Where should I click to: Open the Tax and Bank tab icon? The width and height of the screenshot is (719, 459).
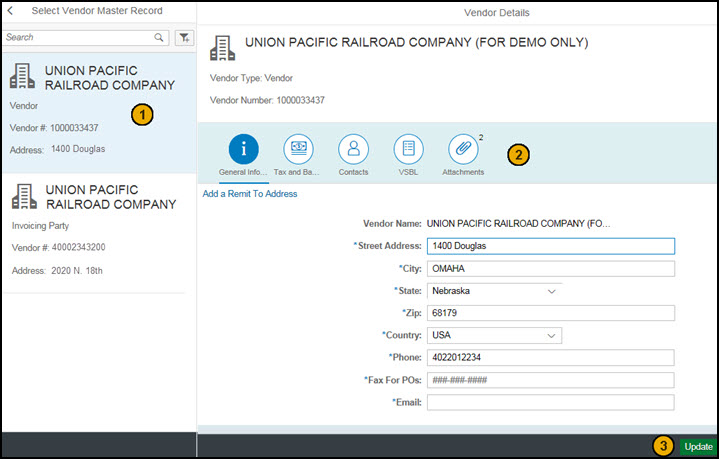[299, 149]
